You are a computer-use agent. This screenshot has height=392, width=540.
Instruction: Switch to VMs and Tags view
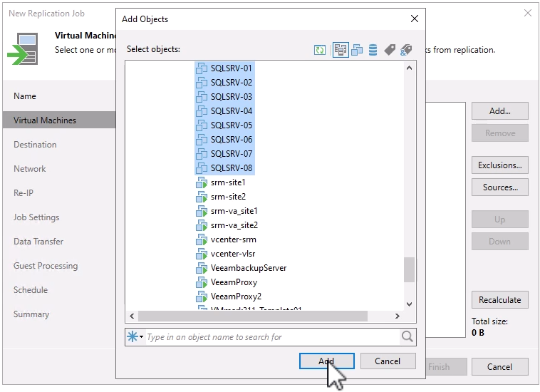(389, 50)
